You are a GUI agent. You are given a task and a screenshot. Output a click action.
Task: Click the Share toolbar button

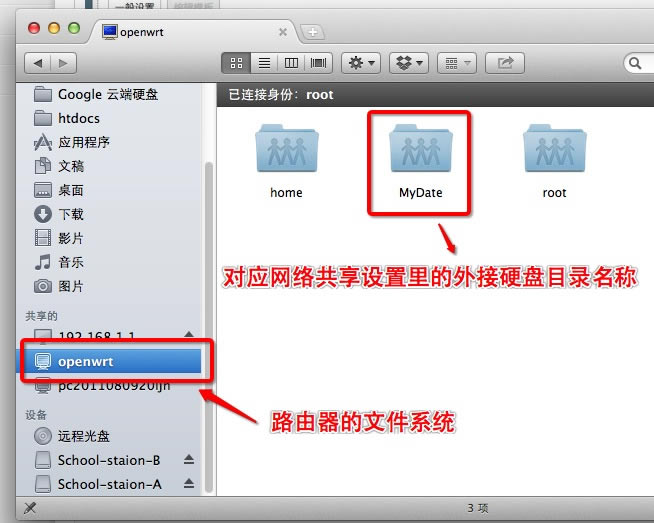pyautogui.click(x=505, y=63)
